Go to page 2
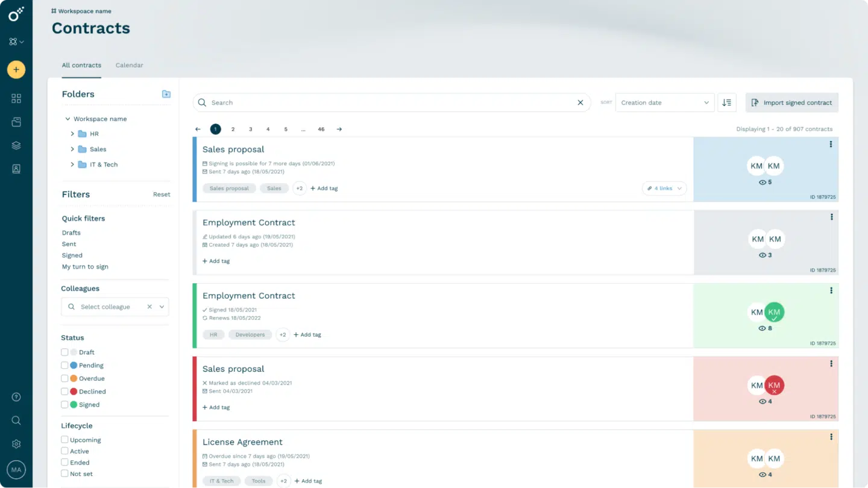Viewport: 868px width, 488px height. tap(233, 129)
